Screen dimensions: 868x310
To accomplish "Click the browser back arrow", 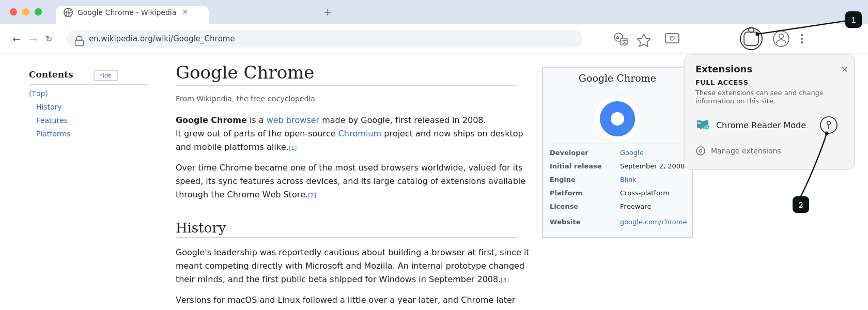I will point(17,39).
